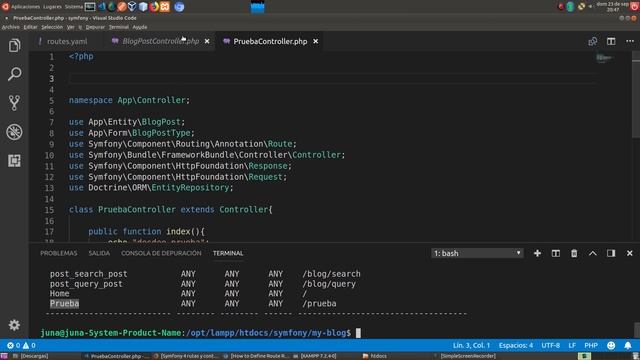The height and width of the screenshot is (360, 640).
Task: Switch to the PROBLEMAS panel tab
Action: [58, 253]
